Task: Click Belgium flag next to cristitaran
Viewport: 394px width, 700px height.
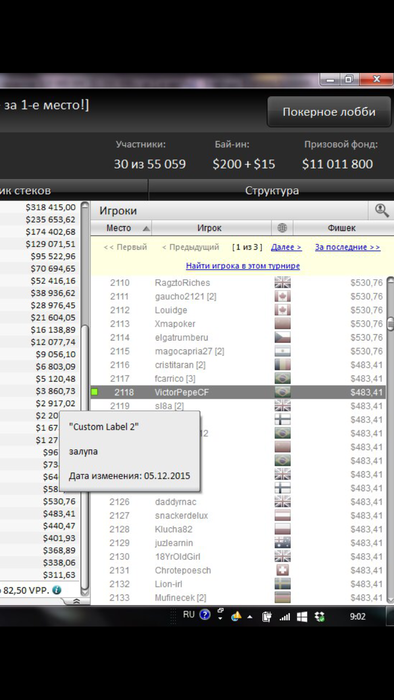Action: 282,365
